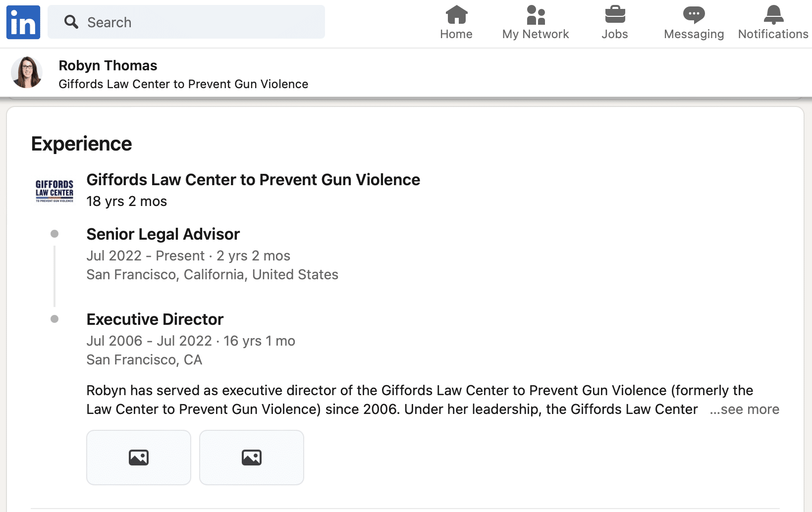
Task: Open the Messaging chat bubble icon
Action: coord(694,15)
